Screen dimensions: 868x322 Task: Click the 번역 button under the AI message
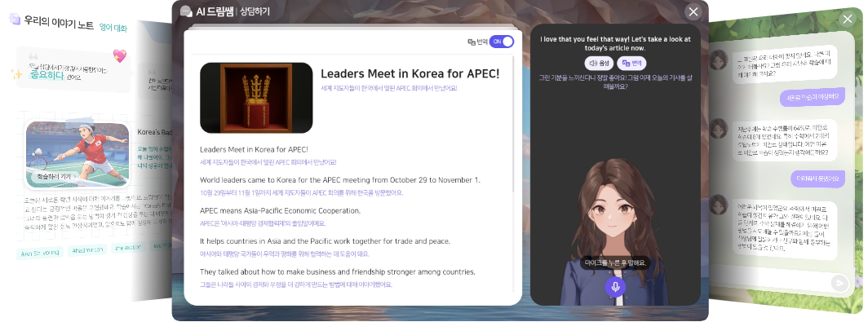click(x=631, y=63)
